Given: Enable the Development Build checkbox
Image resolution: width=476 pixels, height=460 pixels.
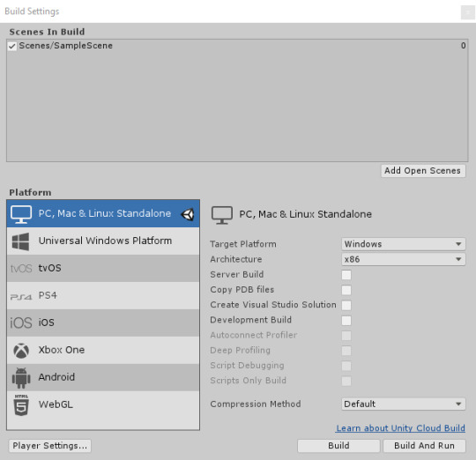Looking at the screenshot, I should pos(346,321).
